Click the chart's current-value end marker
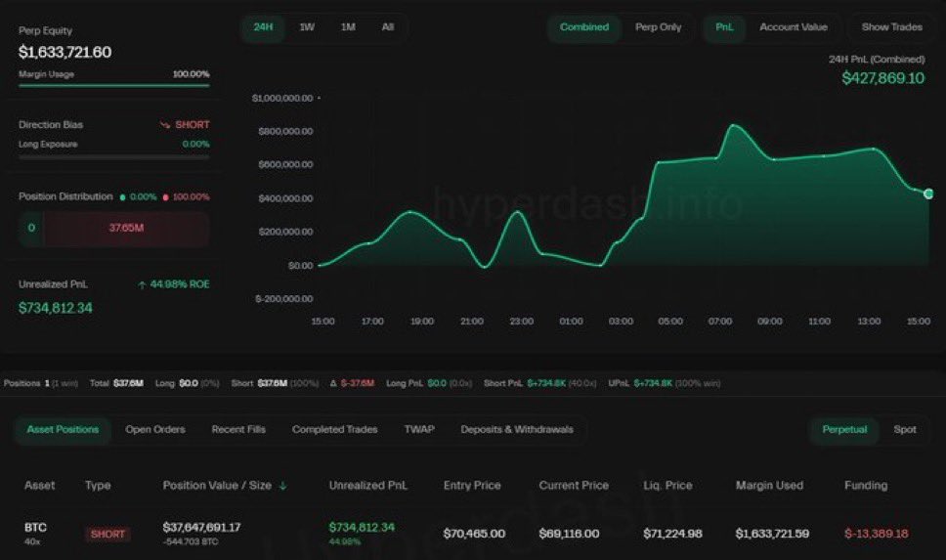The height and width of the screenshot is (560, 946). [928, 194]
